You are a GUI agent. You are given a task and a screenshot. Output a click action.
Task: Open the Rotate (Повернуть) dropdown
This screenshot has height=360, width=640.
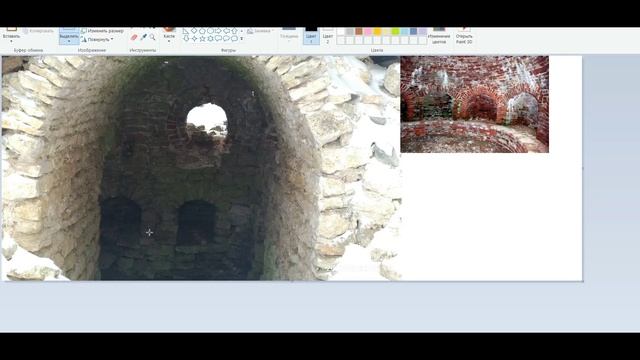pos(97,40)
